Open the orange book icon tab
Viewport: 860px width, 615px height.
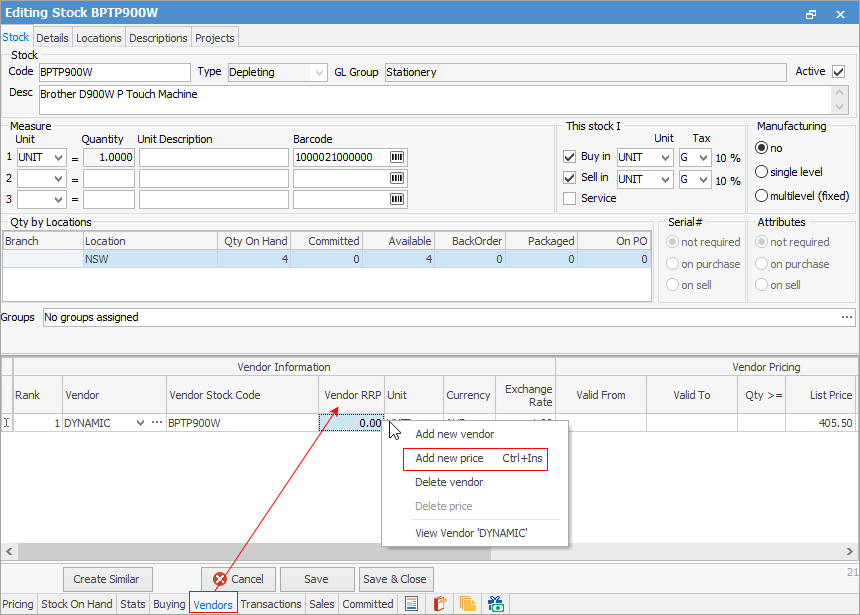coord(439,604)
